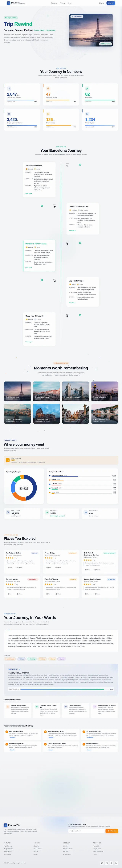The image size is (122, 868).
Task: Click the Budget Spent wallet icon
Action: tap(9, 114)
